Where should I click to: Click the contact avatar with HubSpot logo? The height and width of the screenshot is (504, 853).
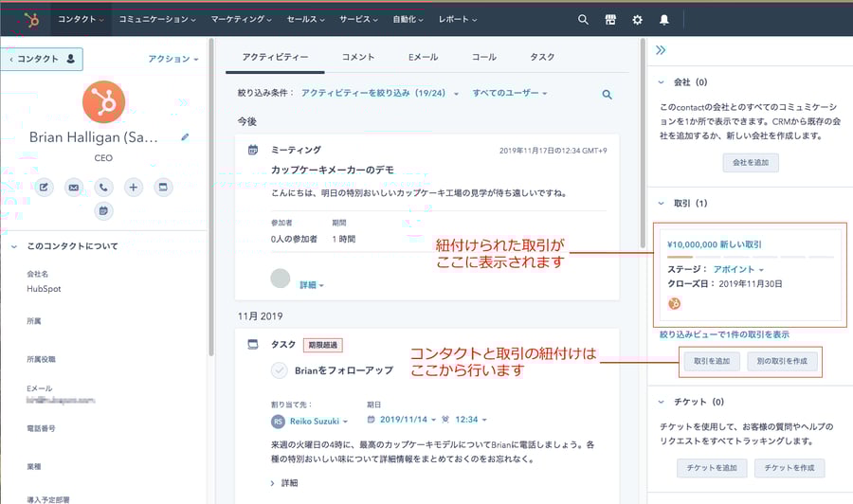103,101
